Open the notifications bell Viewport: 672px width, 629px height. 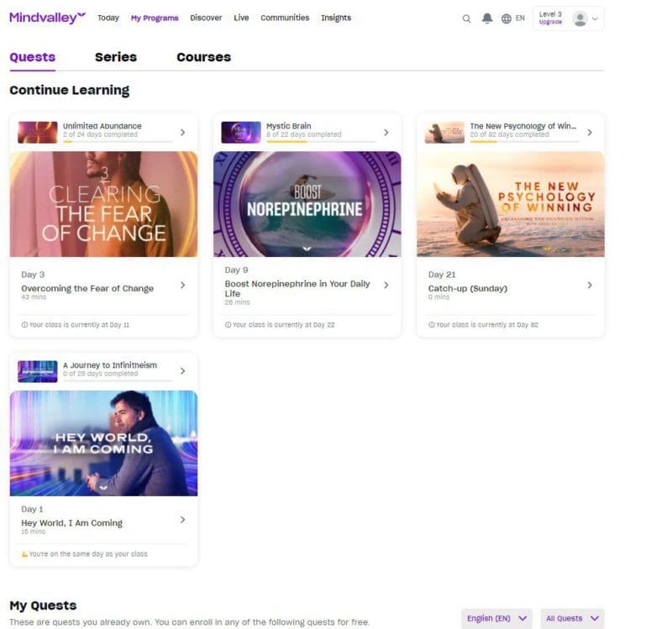487,18
